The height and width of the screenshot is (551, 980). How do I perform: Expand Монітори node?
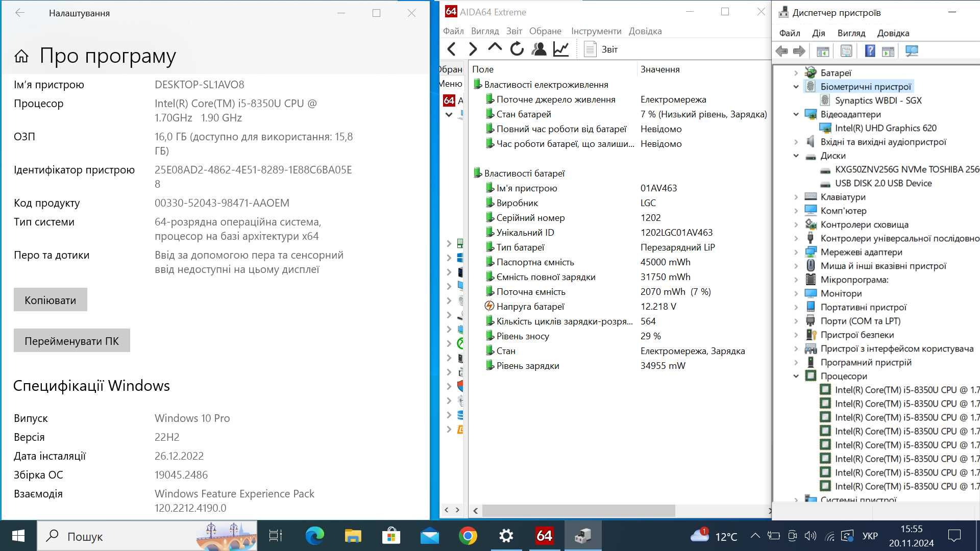(x=796, y=293)
